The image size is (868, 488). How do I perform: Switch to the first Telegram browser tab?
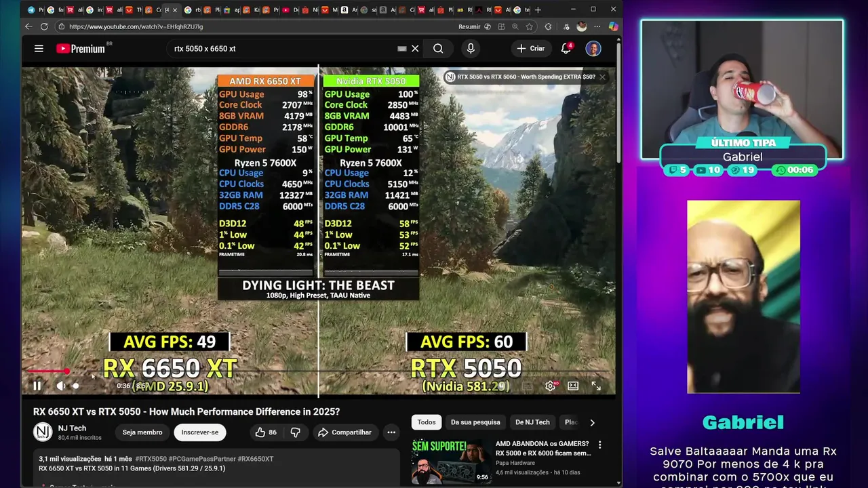35,10
